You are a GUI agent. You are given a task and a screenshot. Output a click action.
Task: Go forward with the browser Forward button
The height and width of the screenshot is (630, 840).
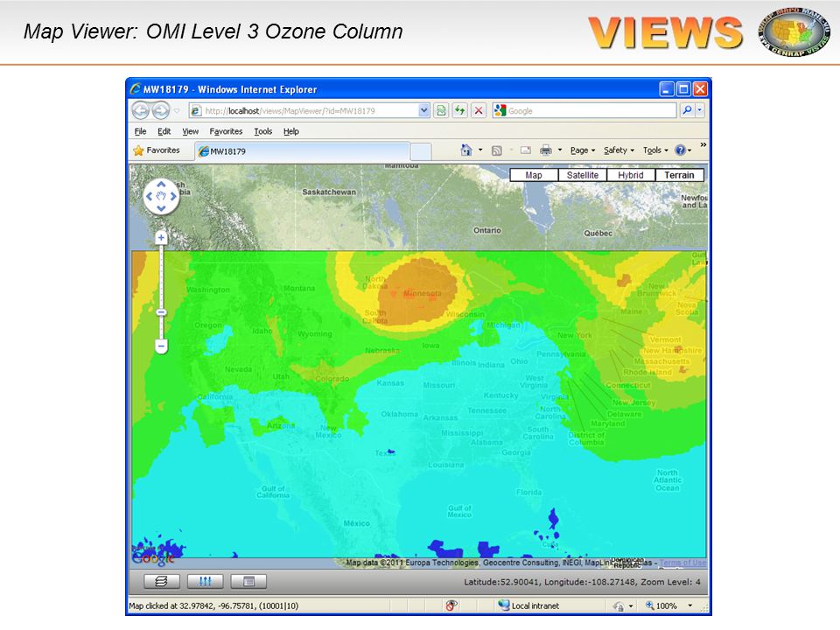[x=160, y=110]
